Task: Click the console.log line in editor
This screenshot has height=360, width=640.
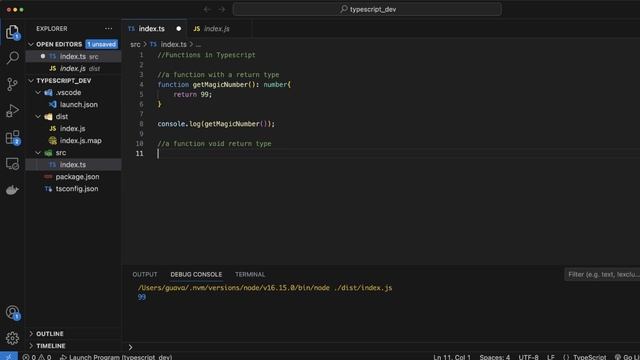Action: tap(216, 124)
